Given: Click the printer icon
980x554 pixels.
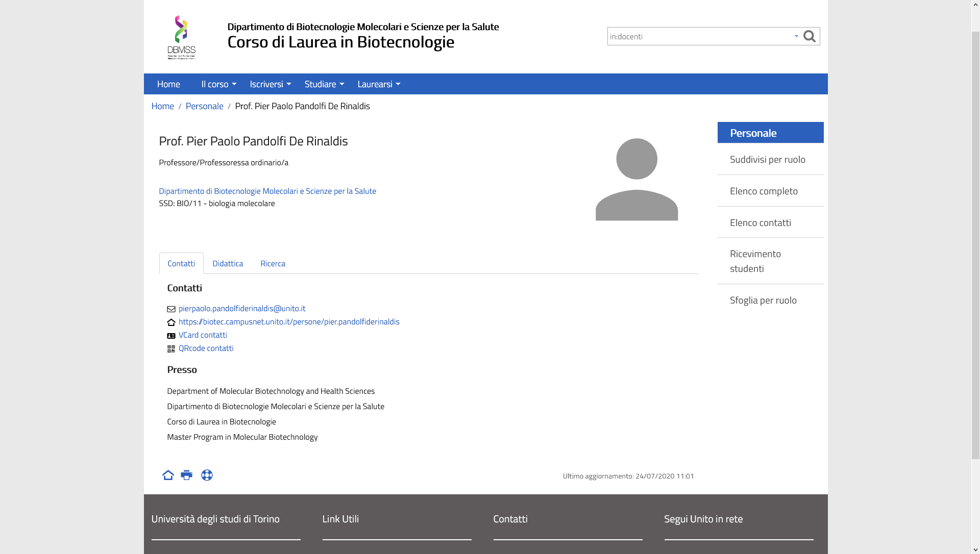Looking at the screenshot, I should (187, 475).
